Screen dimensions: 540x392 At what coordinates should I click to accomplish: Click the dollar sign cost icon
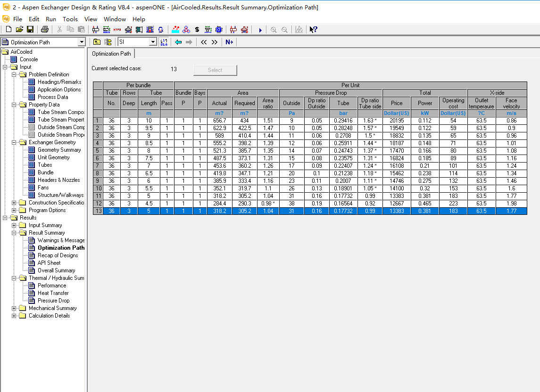tap(197, 30)
